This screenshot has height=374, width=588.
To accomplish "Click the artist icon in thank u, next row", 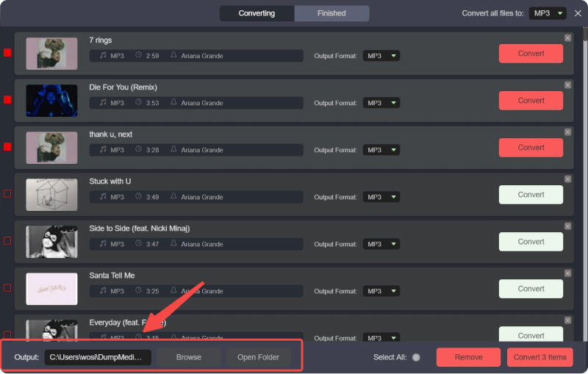I will pyautogui.click(x=173, y=149).
